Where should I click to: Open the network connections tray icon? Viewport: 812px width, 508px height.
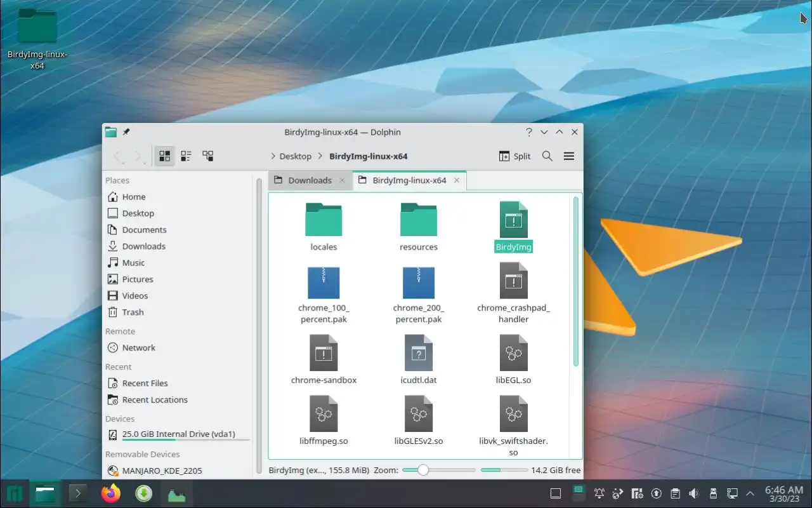[x=732, y=493]
